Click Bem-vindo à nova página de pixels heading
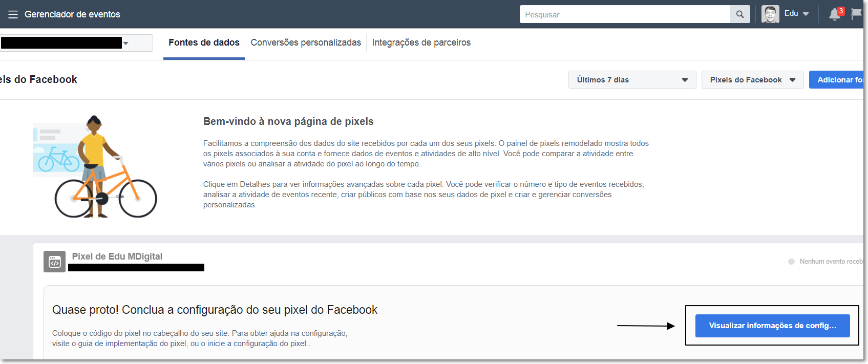868x364 pixels. [x=288, y=121]
